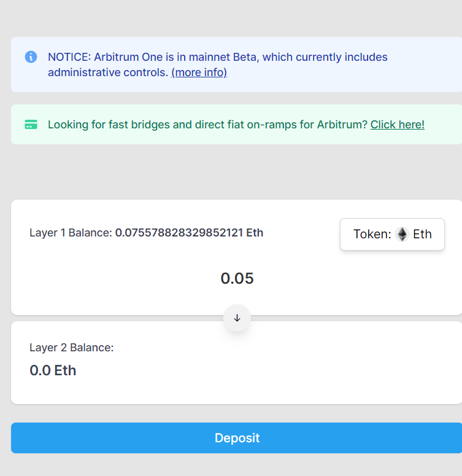The image size is (462, 476).
Task: Click the blue Deposit button
Action: point(237,438)
